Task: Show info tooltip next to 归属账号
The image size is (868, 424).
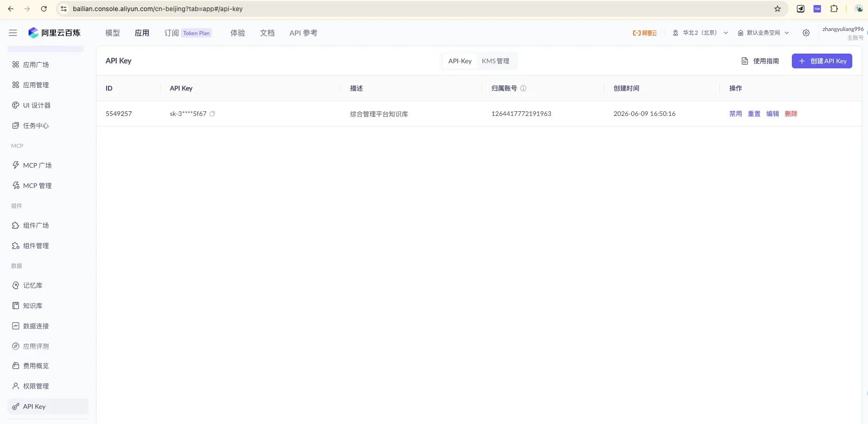Action: [523, 88]
